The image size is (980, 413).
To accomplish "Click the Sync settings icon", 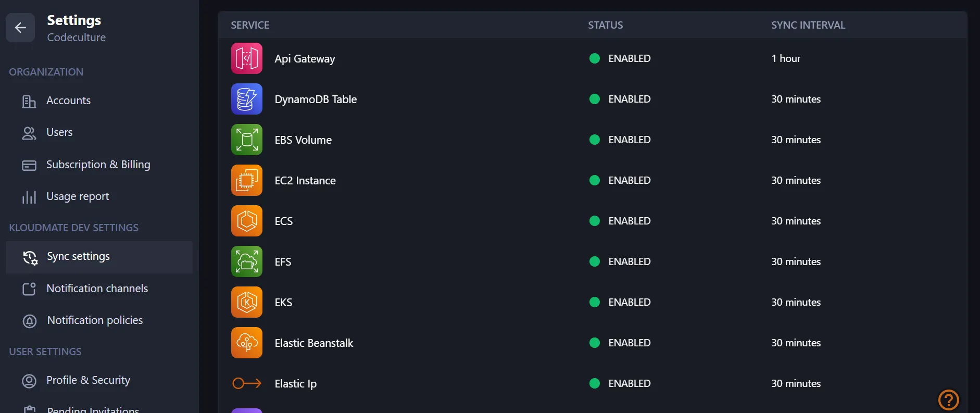I will click(x=30, y=257).
